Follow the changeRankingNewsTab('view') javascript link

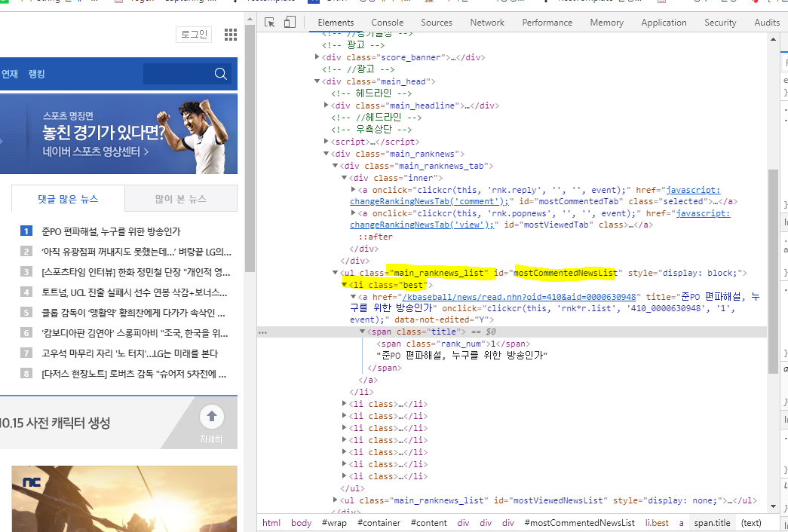point(422,225)
